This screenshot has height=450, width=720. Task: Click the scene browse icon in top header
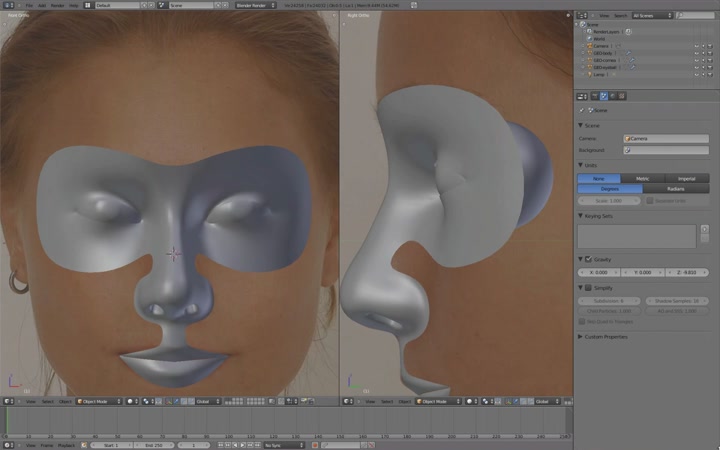(x=162, y=5)
